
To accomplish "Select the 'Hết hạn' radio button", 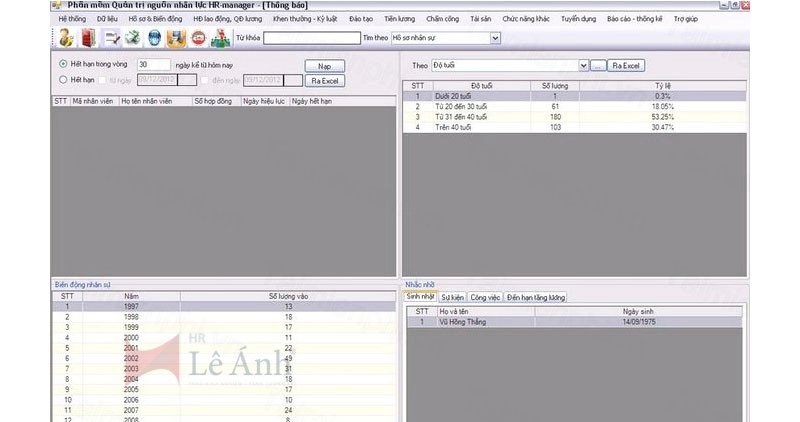I will [x=64, y=79].
